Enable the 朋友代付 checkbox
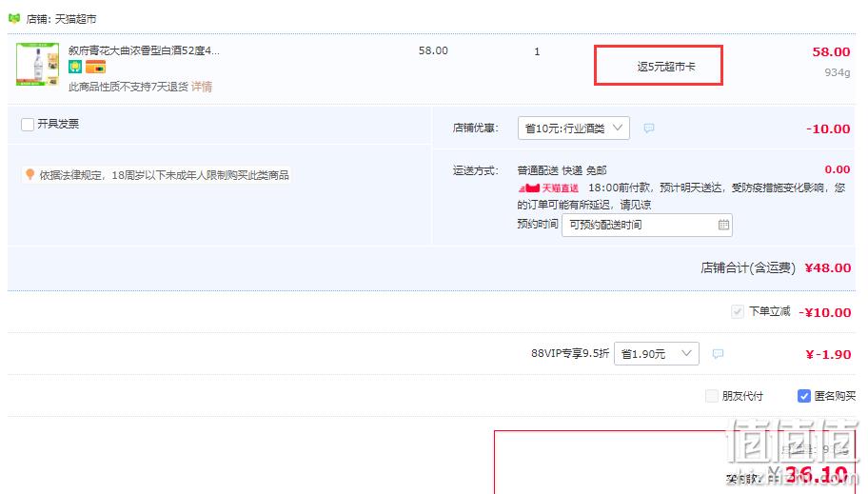Viewport: 868px width, 494px height. click(x=712, y=396)
